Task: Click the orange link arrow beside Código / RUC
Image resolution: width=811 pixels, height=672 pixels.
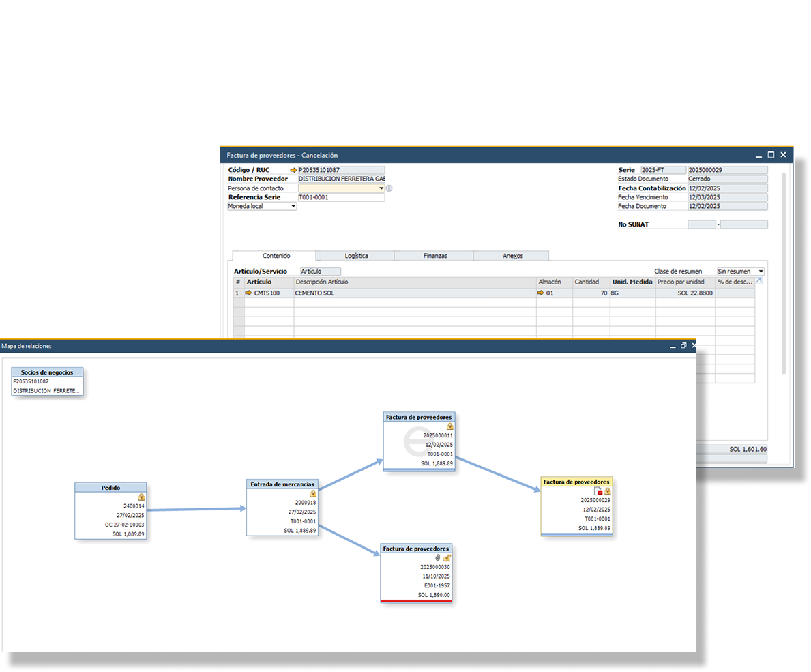Action: (293, 170)
